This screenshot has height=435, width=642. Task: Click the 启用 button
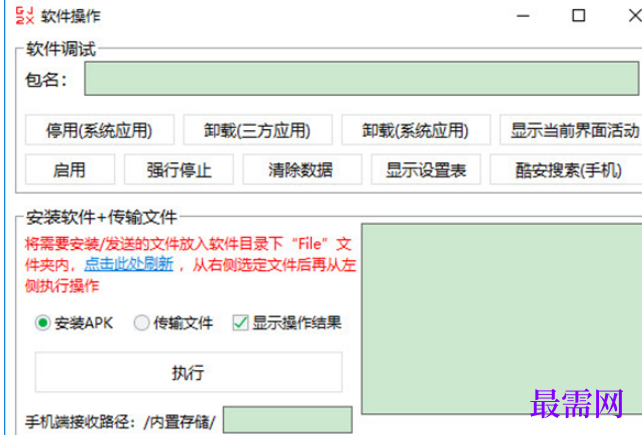(70, 170)
